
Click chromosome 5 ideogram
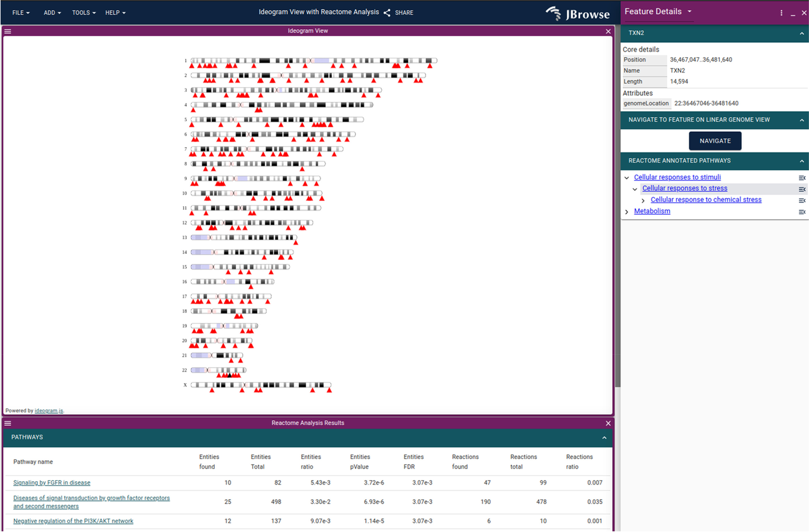[277, 120]
